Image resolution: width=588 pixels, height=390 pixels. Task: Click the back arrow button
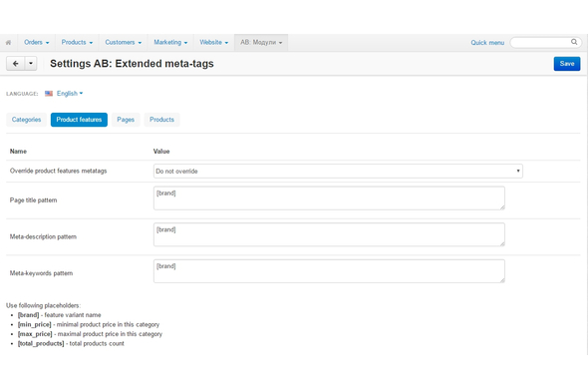(15, 64)
